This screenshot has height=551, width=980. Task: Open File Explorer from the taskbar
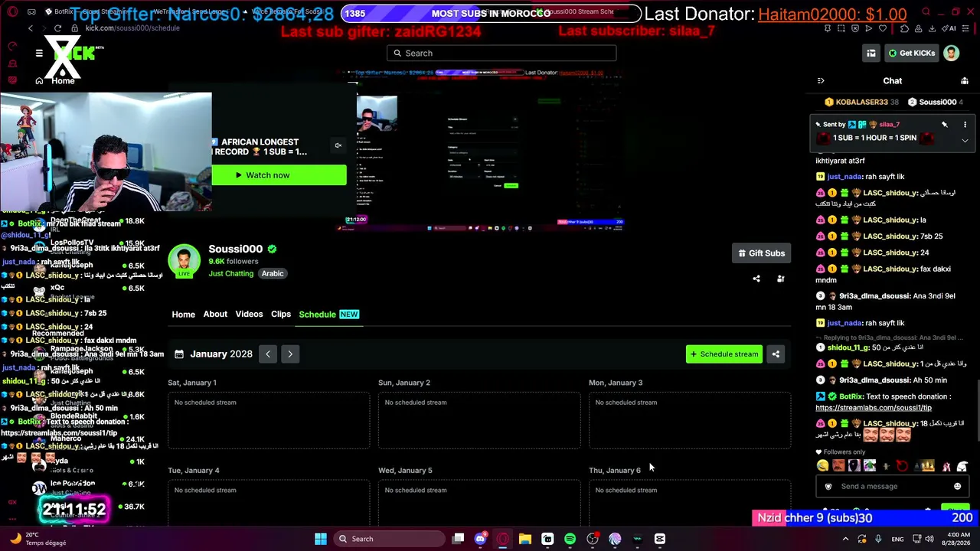pos(525,539)
